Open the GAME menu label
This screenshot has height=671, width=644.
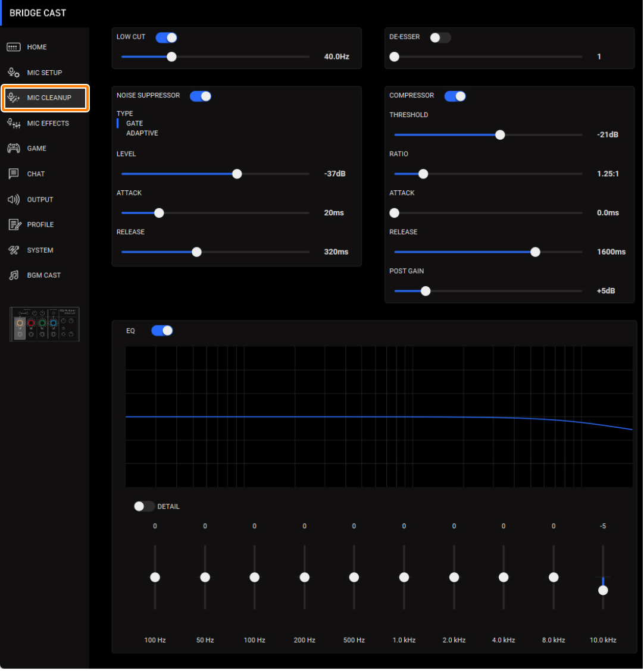(x=37, y=149)
